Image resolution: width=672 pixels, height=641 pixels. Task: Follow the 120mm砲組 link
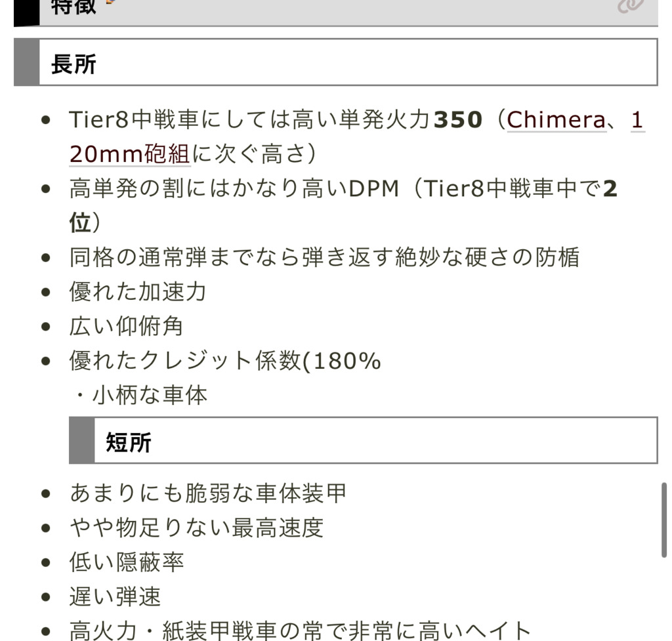click(x=129, y=154)
